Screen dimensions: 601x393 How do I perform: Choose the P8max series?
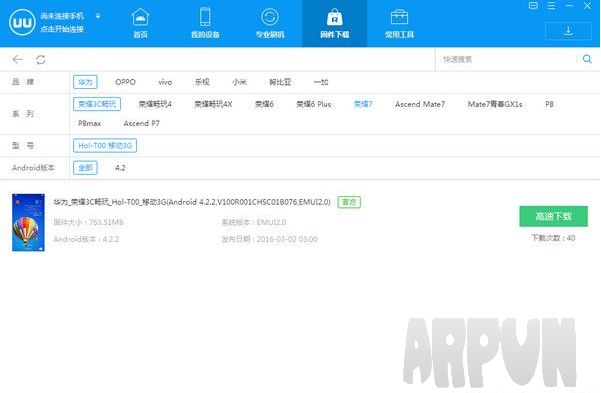pyautogui.click(x=90, y=123)
